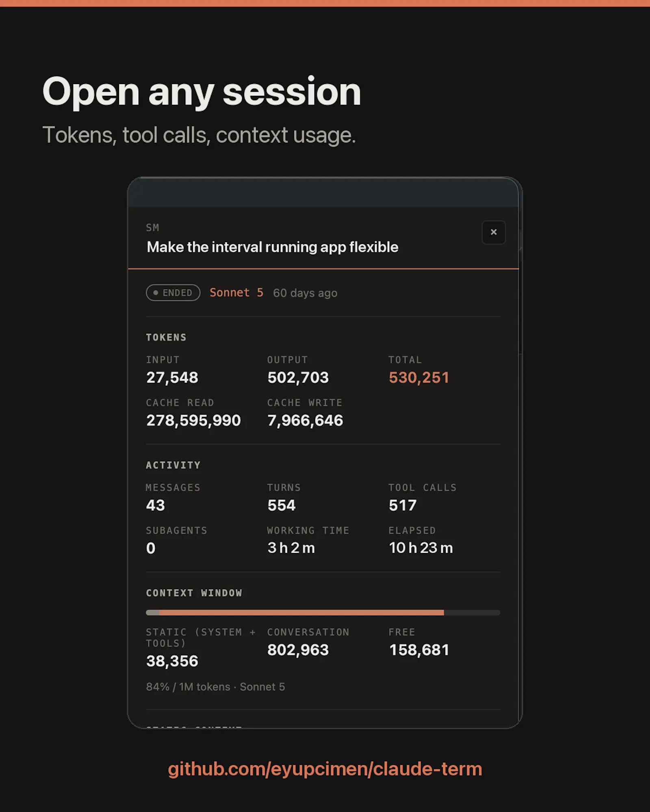The height and width of the screenshot is (812, 650).
Task: Select the free context value 158,681
Action: tap(419, 650)
